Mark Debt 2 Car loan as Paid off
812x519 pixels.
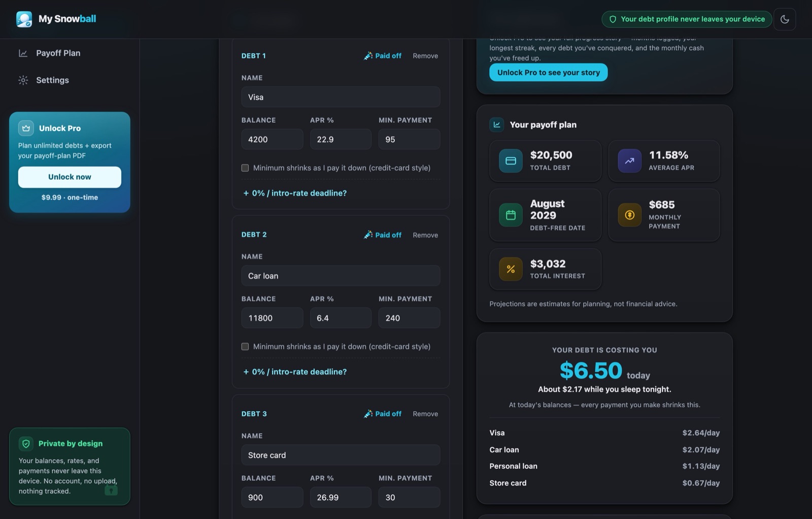click(383, 235)
